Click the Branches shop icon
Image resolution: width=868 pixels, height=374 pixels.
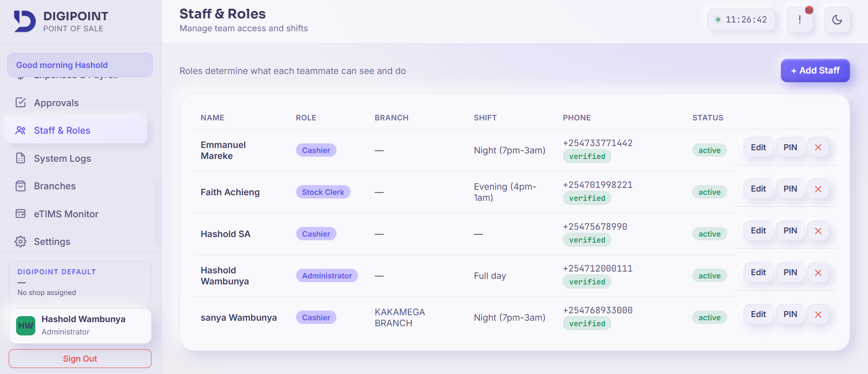21,186
